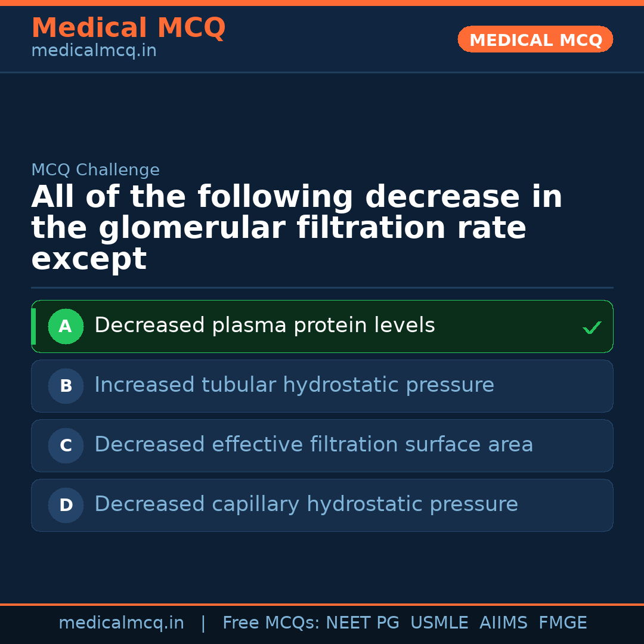The width and height of the screenshot is (644, 644).
Task: Click 'USMLE' in the footer
Action: 439,623
